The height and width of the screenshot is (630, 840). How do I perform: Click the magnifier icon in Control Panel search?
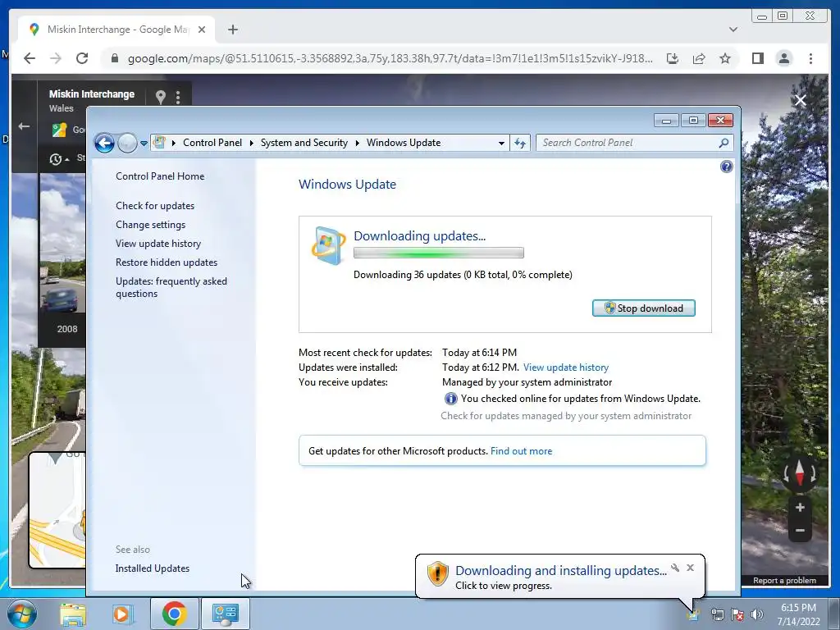point(724,143)
